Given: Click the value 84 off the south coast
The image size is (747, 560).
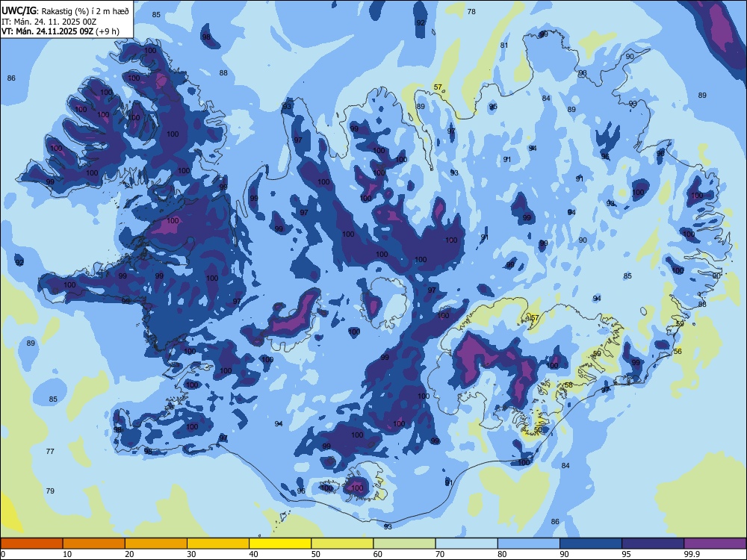Looking at the screenshot, I should click(x=565, y=465).
